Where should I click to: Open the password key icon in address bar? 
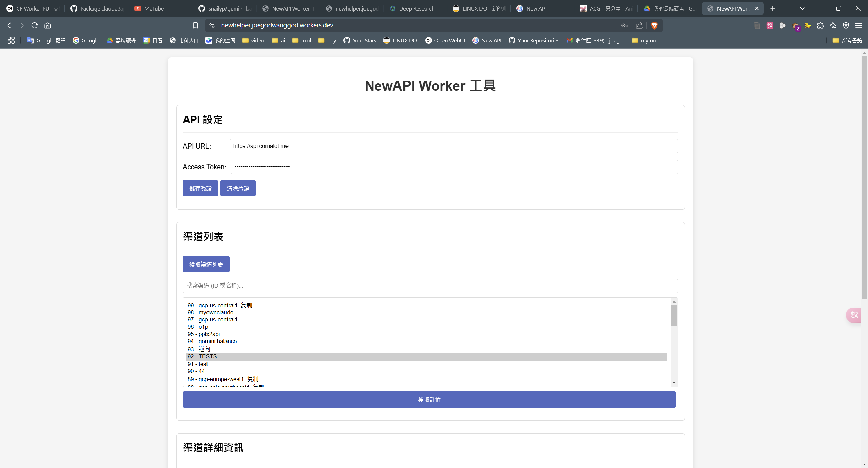pyautogui.click(x=625, y=25)
